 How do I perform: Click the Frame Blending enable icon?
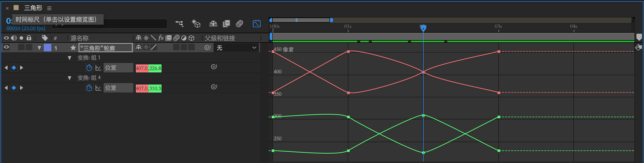[226, 24]
